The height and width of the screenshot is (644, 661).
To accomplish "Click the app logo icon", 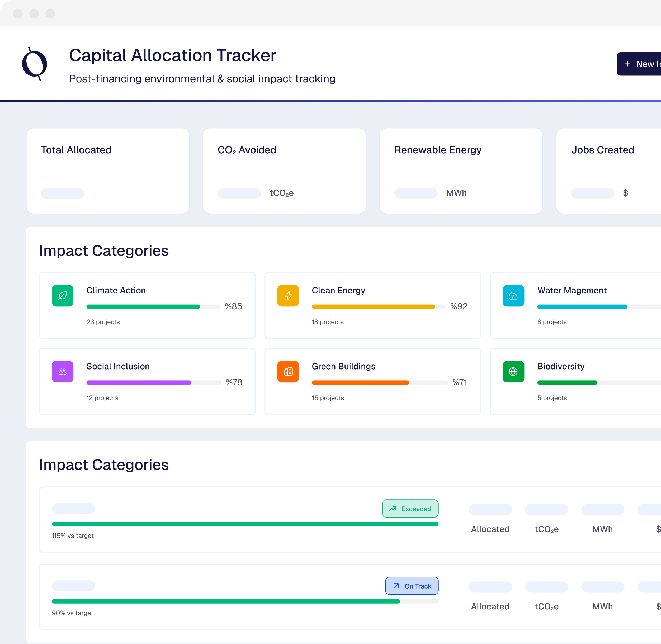I will point(35,64).
